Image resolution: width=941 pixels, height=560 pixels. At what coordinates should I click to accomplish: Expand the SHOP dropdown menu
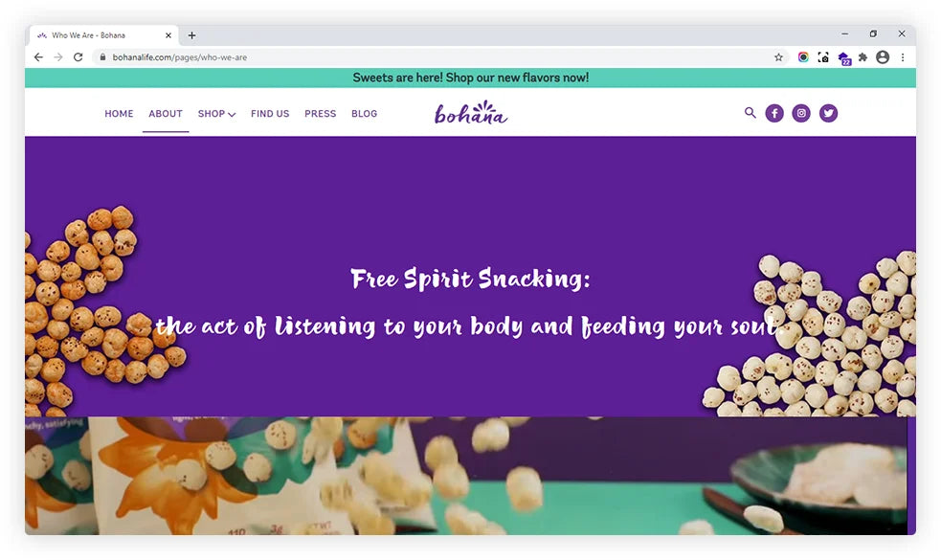pos(216,114)
